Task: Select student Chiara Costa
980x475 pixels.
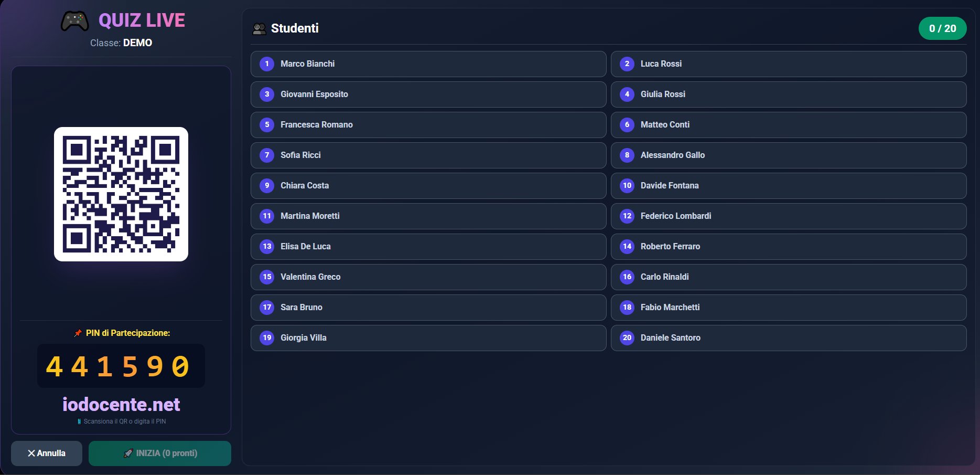Action: point(428,185)
